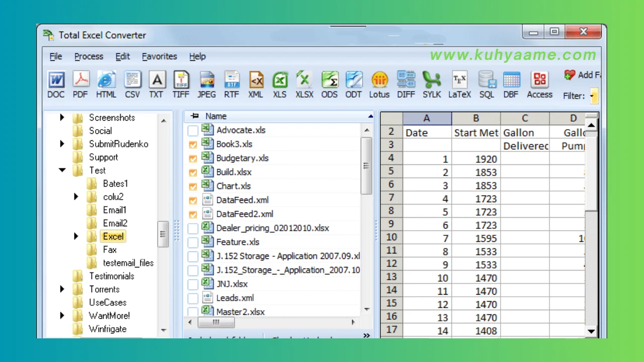Image resolution: width=644 pixels, height=362 pixels.
Task: Uncheck the Build.xlsx checkbox
Action: pyautogui.click(x=193, y=172)
